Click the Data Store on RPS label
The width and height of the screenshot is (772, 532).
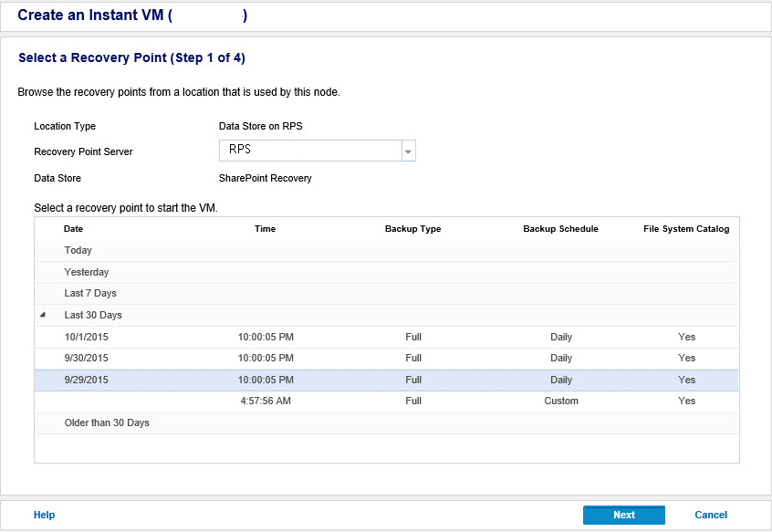coord(261,126)
